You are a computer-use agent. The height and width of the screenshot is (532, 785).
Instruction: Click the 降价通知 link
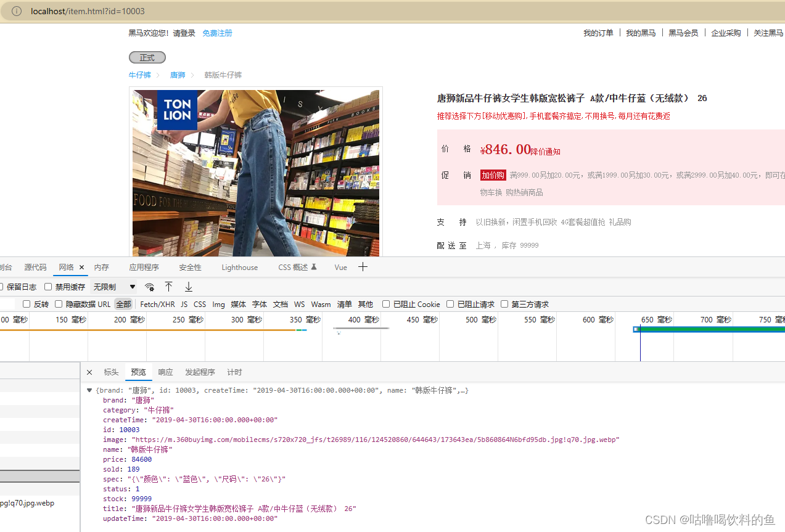click(546, 151)
